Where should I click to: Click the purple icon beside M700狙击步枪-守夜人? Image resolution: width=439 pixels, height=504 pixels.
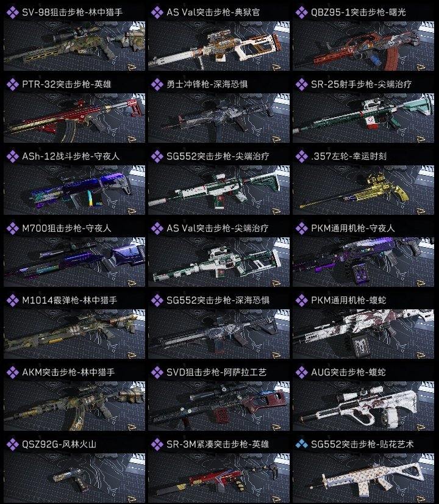[13, 229]
